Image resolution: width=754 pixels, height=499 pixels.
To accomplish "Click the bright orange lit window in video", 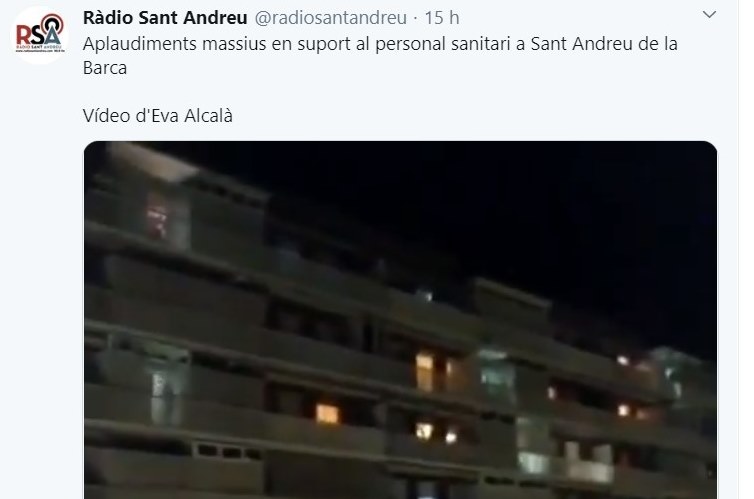I will [327, 414].
